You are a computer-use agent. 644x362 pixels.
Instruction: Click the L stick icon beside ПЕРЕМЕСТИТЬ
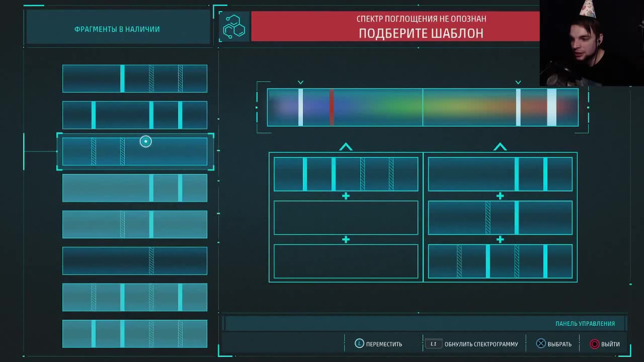(359, 344)
